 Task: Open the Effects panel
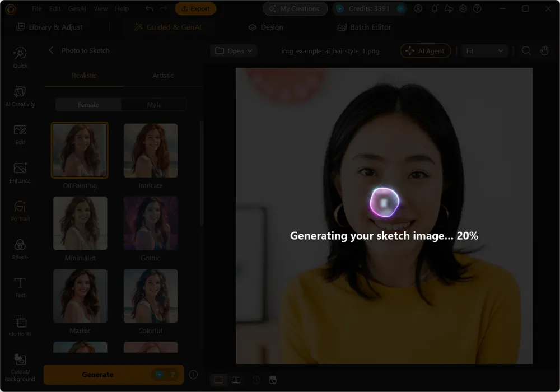20,249
